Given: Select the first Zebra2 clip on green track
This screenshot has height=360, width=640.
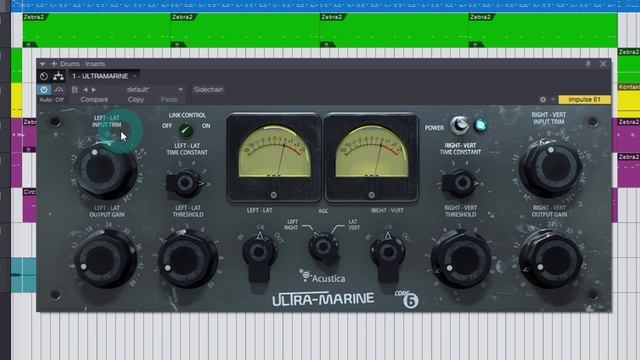Looking at the screenshot, I should click(x=96, y=30).
